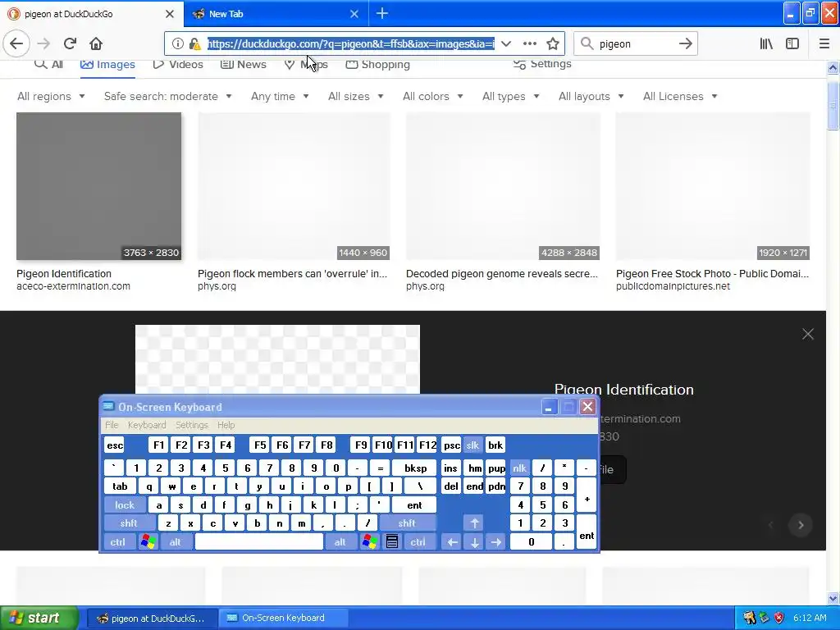Show site information via the info icon
This screenshot has height=630, width=840.
click(177, 44)
